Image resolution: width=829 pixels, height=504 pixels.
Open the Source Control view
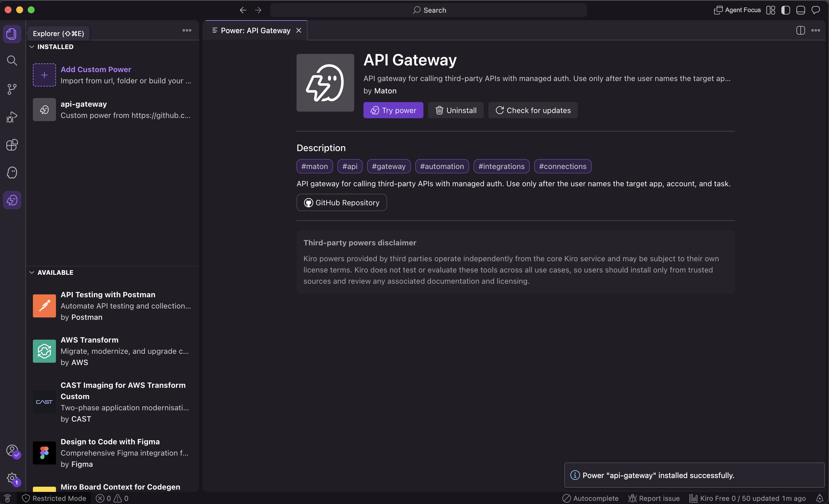pos(12,89)
